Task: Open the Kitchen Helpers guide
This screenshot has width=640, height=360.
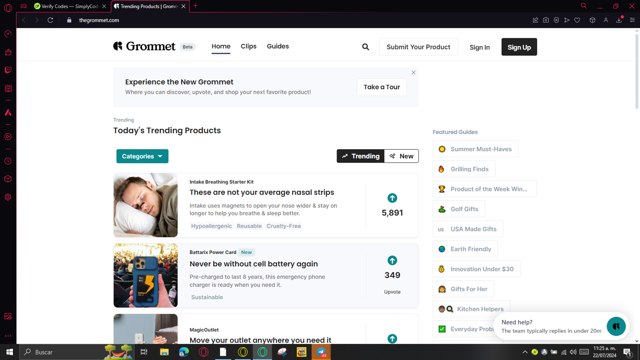Action: [x=471, y=309]
